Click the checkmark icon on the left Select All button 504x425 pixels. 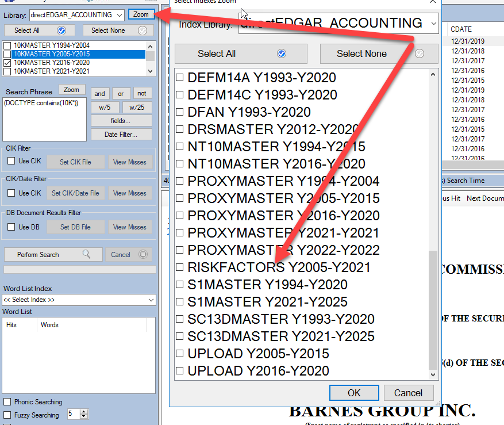(62, 30)
